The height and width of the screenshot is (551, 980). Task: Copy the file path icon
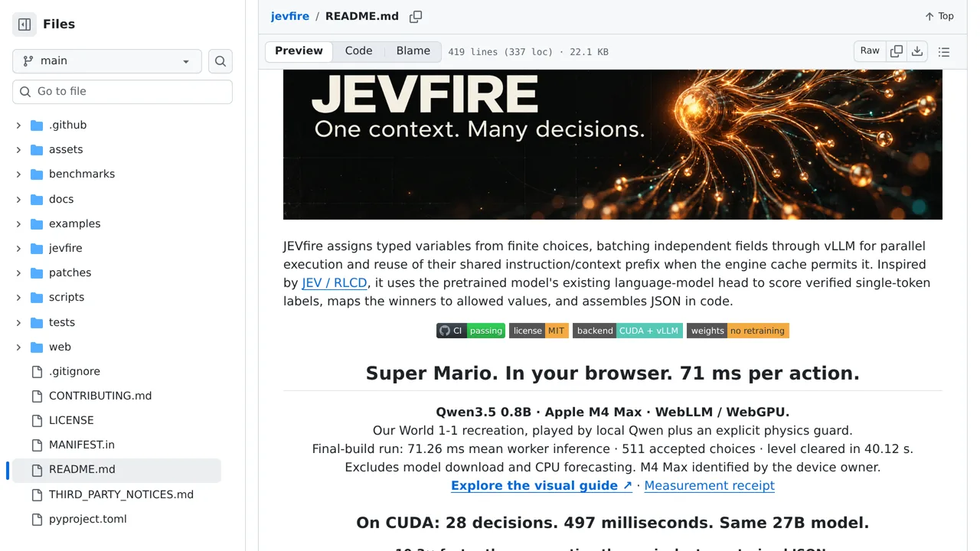tap(416, 16)
